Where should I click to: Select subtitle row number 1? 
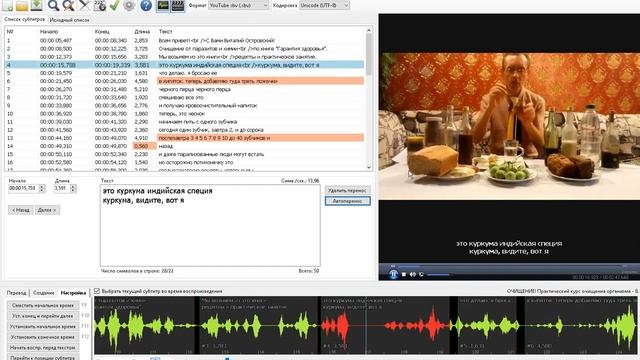tap(184, 40)
